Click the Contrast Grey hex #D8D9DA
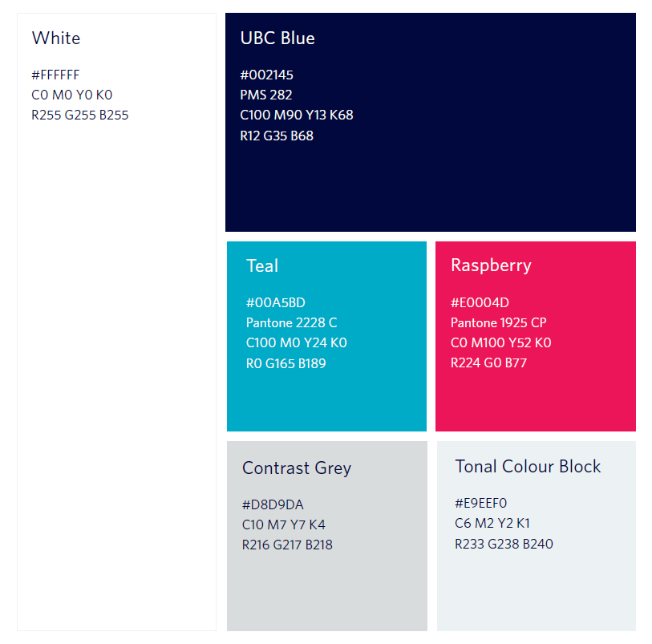The image size is (652, 644). (273, 504)
